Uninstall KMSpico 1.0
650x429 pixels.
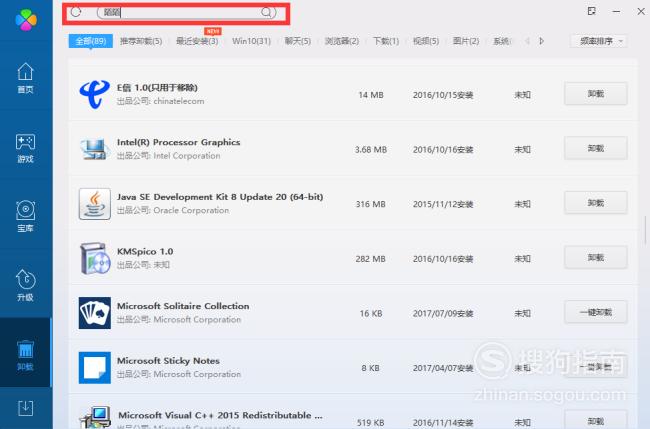pos(596,257)
